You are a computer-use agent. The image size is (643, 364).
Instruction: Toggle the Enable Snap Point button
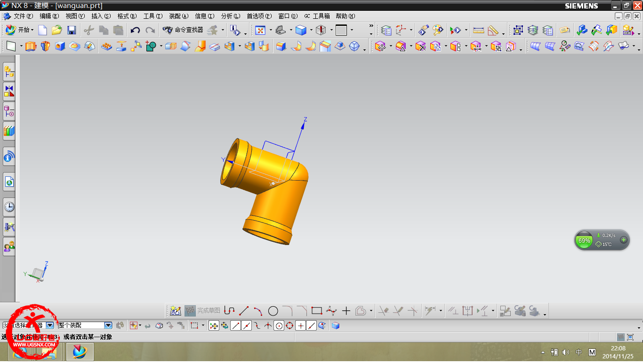[214, 325]
